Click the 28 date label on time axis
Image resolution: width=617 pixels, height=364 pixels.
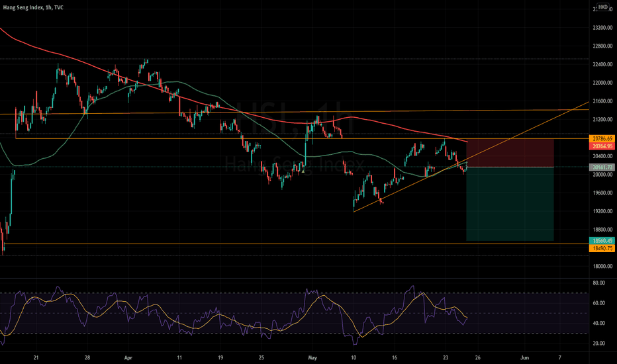coord(87,357)
